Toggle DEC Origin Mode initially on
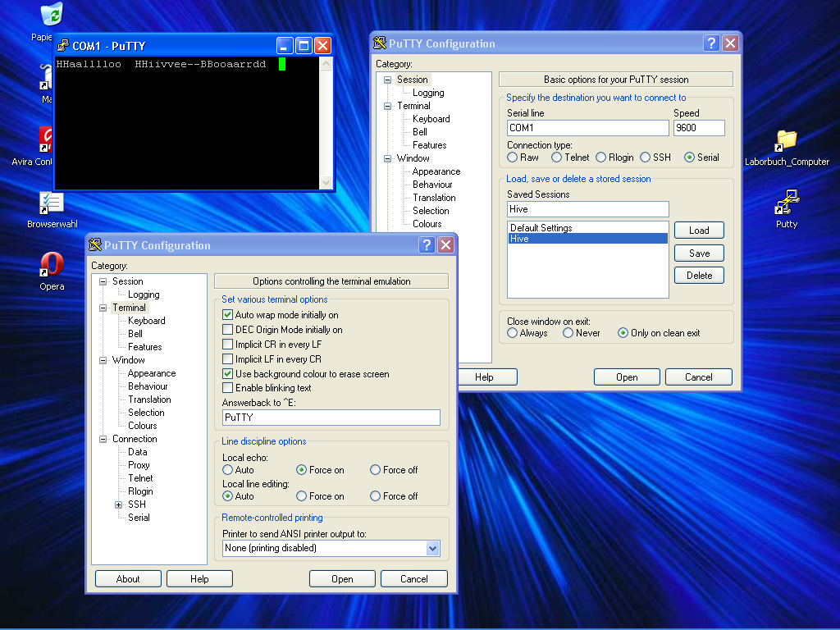Screen dimensions: 840x630 tap(227, 330)
